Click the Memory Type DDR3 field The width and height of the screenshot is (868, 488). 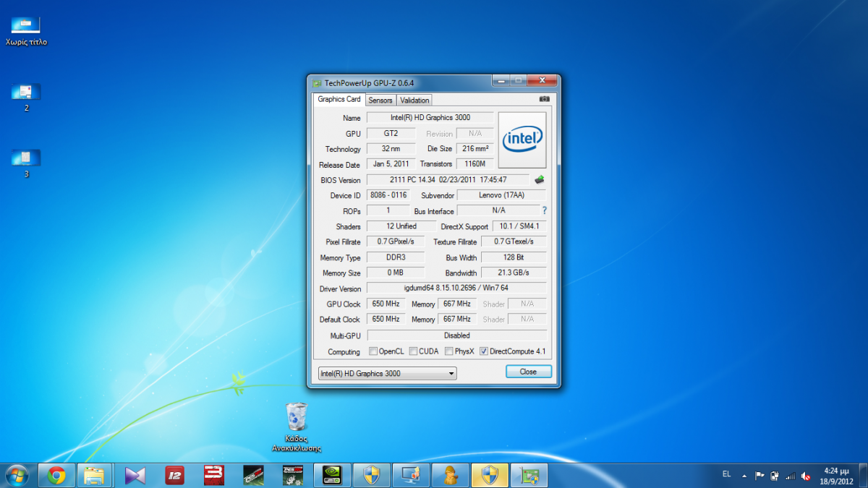[396, 257]
